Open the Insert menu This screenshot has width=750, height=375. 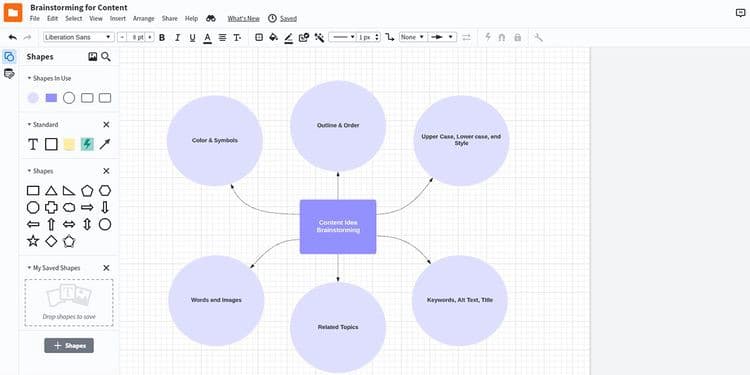coord(118,19)
